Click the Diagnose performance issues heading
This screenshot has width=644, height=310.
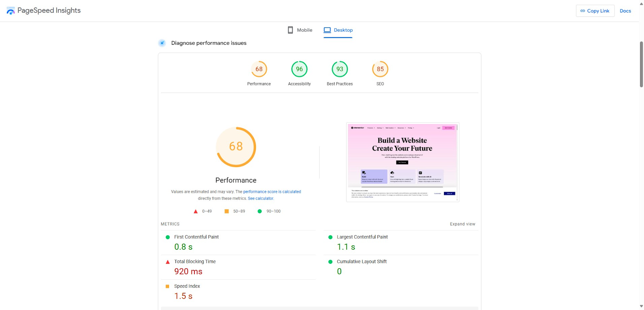[x=209, y=43]
